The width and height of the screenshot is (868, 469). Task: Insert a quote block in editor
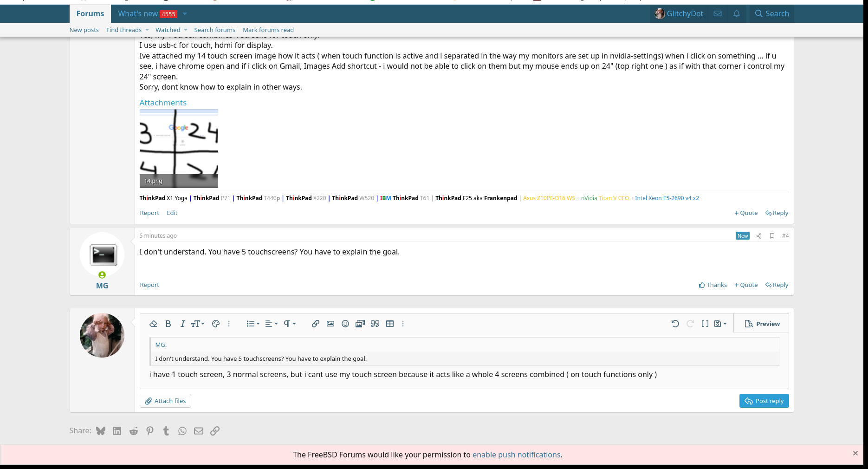(x=375, y=324)
